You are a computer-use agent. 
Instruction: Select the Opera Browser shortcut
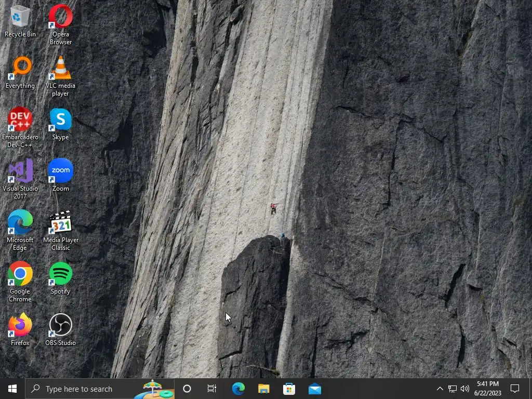coord(61,25)
